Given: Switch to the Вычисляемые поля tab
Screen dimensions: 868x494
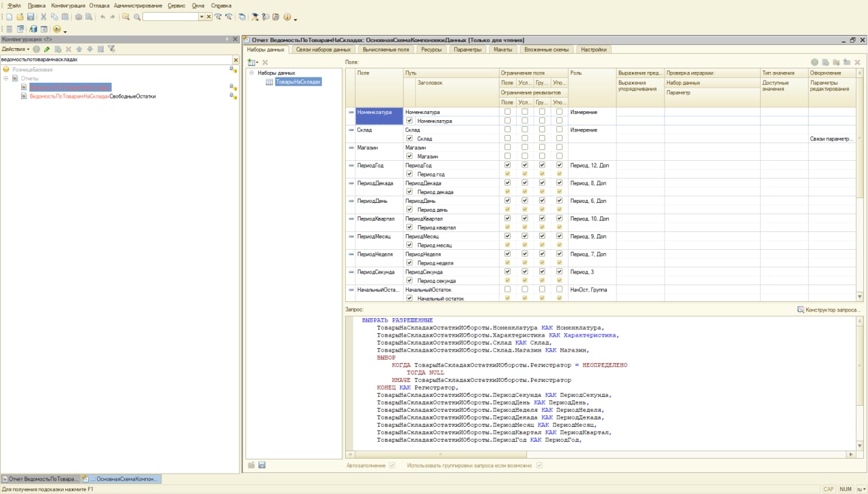Looking at the screenshot, I should point(385,50).
